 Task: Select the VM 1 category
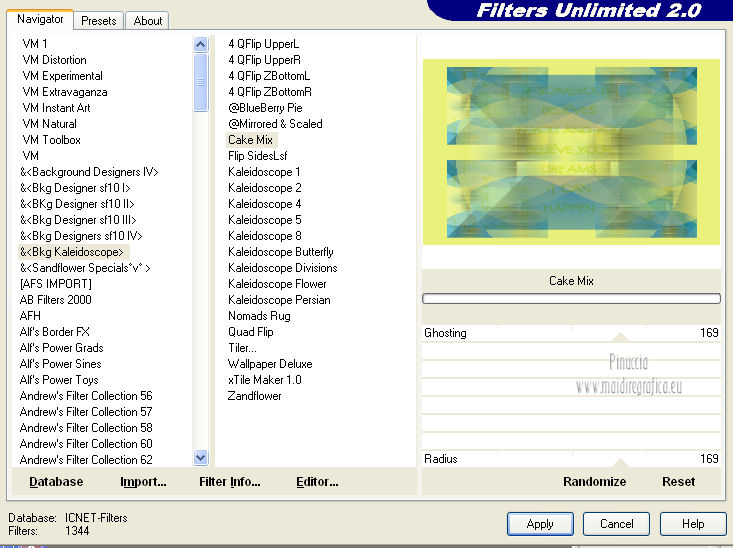[x=35, y=44]
